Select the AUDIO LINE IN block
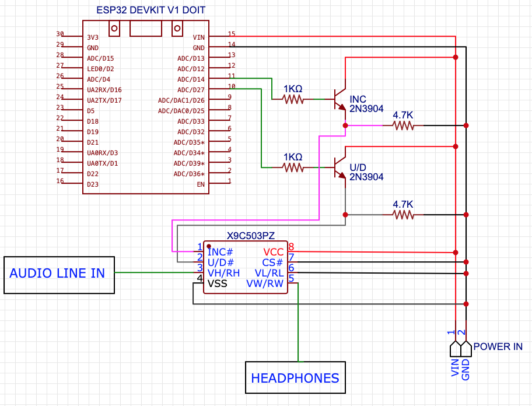 coord(59,274)
